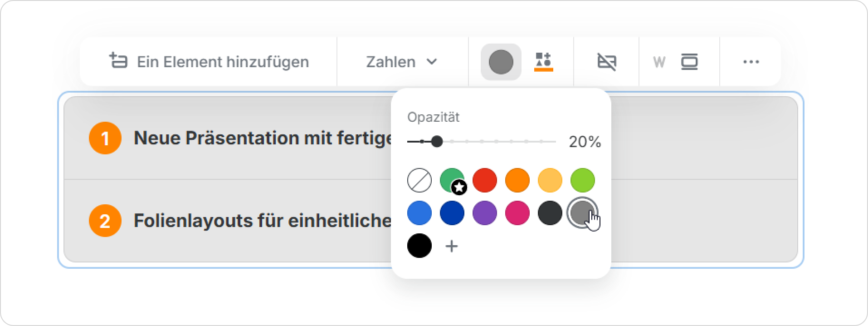868x326 pixels.
Task: Choose the green starred theme color
Action: click(452, 180)
